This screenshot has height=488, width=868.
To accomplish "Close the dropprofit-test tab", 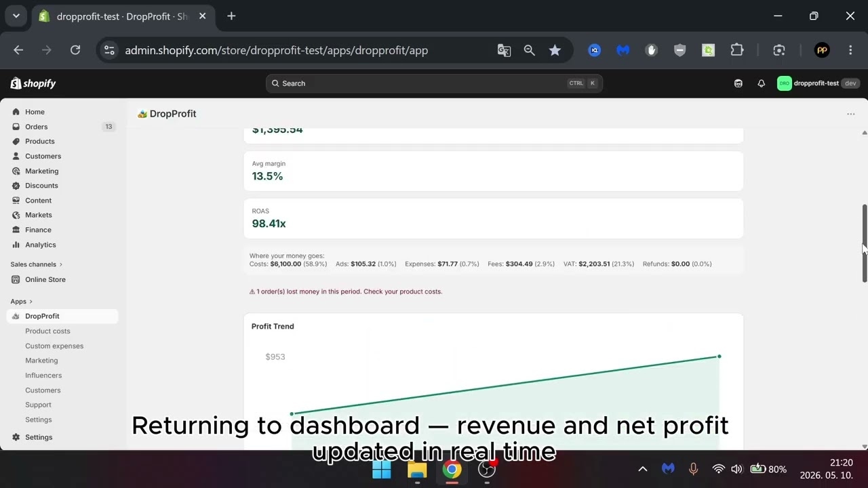I will pos(202,16).
